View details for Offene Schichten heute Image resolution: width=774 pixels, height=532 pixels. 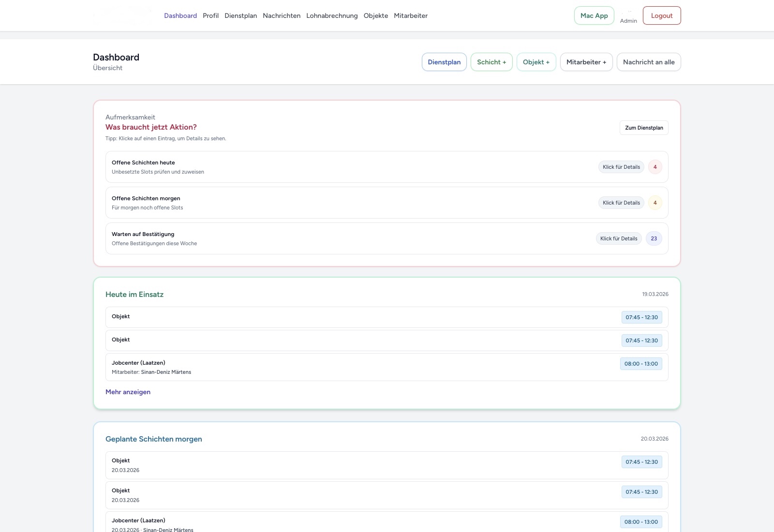pyautogui.click(x=621, y=167)
